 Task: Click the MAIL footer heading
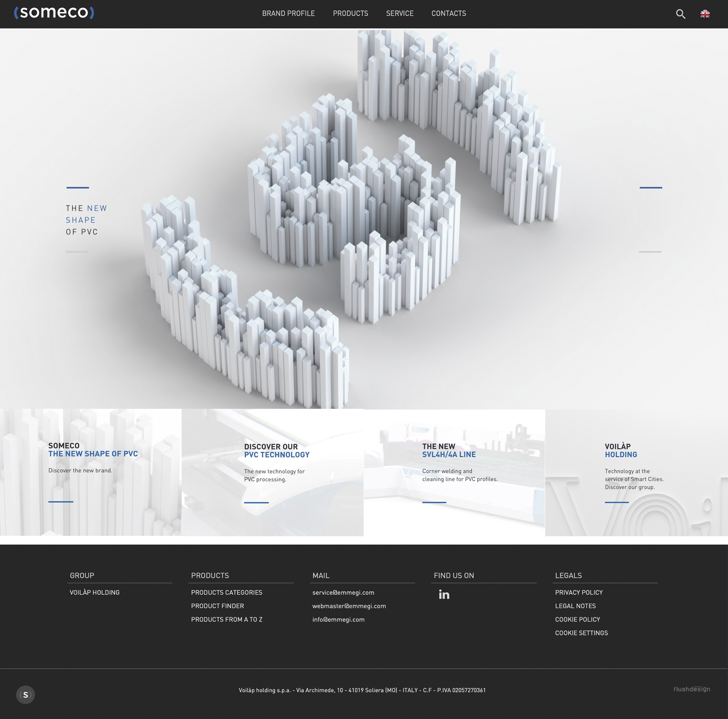321,575
